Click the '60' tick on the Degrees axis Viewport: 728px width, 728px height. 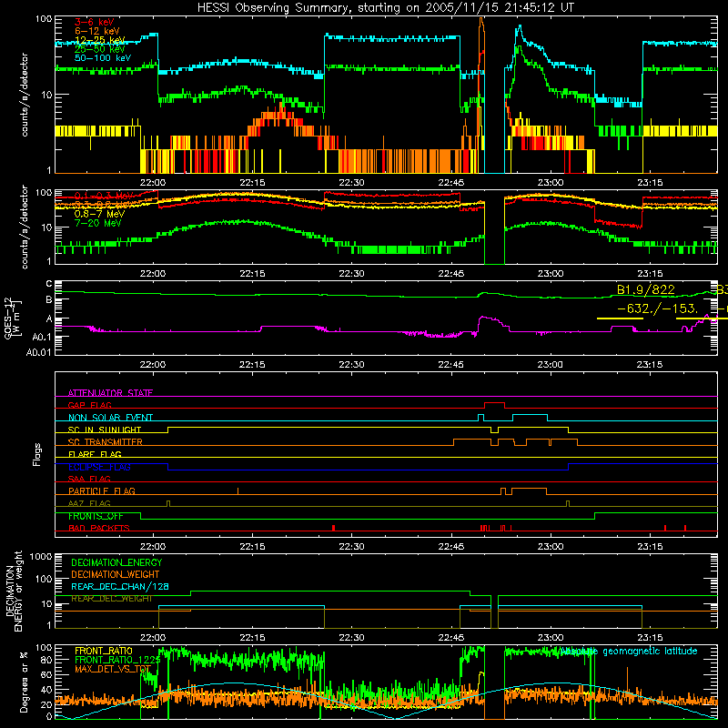tap(47, 674)
